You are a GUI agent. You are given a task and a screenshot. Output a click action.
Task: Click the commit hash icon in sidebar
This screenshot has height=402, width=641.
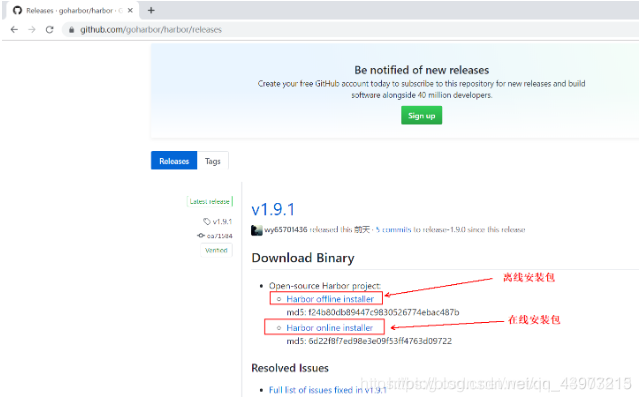click(201, 236)
